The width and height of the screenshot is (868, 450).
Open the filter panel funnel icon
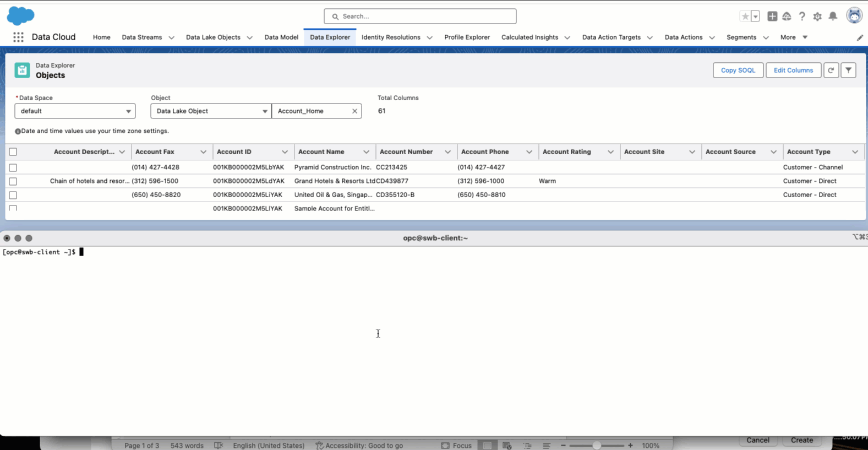(x=849, y=70)
